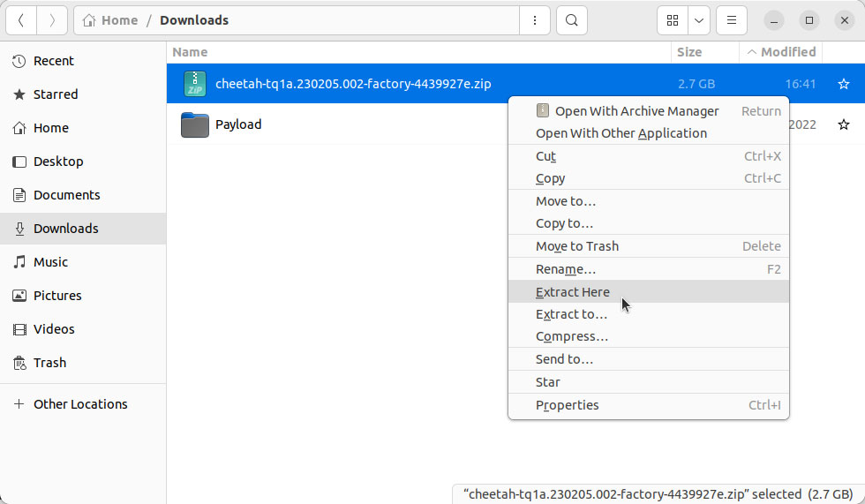
Task: Open the hamburger main menu icon
Action: 732,20
